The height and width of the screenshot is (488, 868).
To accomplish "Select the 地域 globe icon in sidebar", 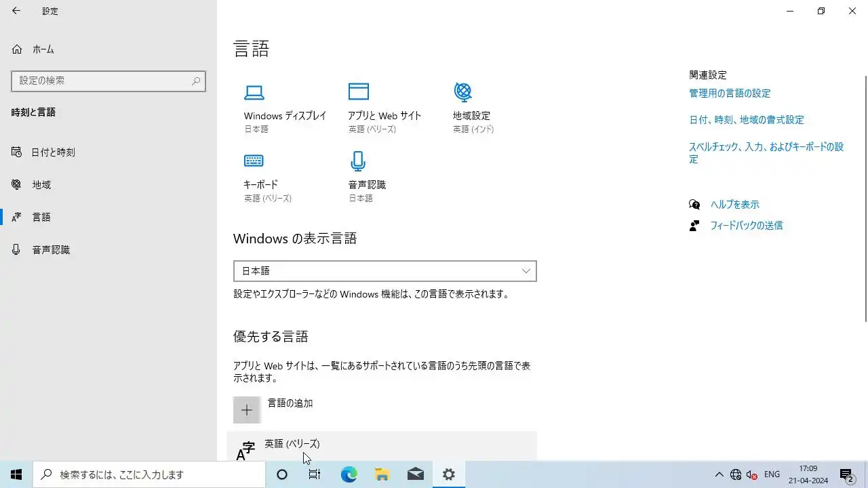I will tap(17, 185).
